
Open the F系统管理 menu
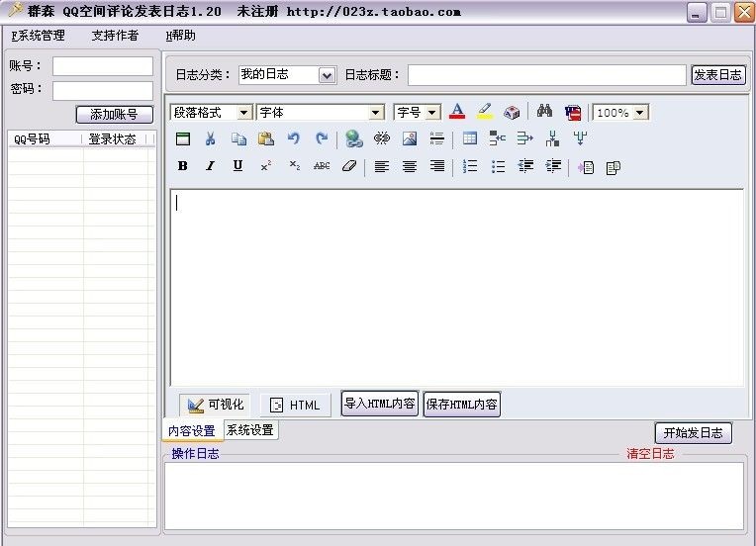pos(38,36)
